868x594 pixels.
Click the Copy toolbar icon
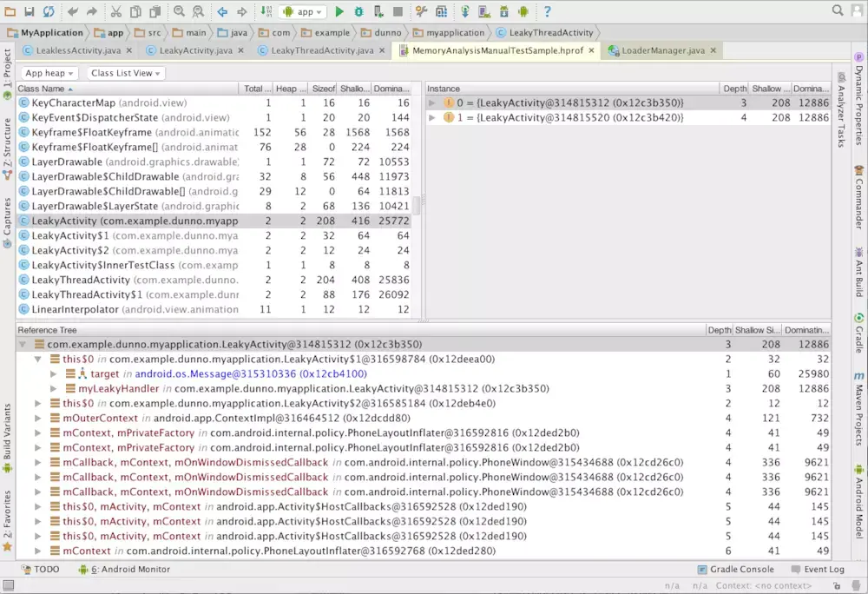(x=135, y=11)
